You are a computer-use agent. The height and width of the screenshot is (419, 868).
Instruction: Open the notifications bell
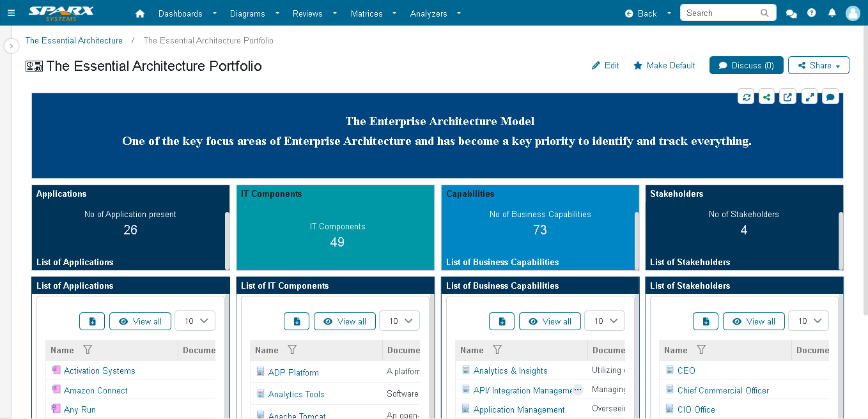point(832,13)
